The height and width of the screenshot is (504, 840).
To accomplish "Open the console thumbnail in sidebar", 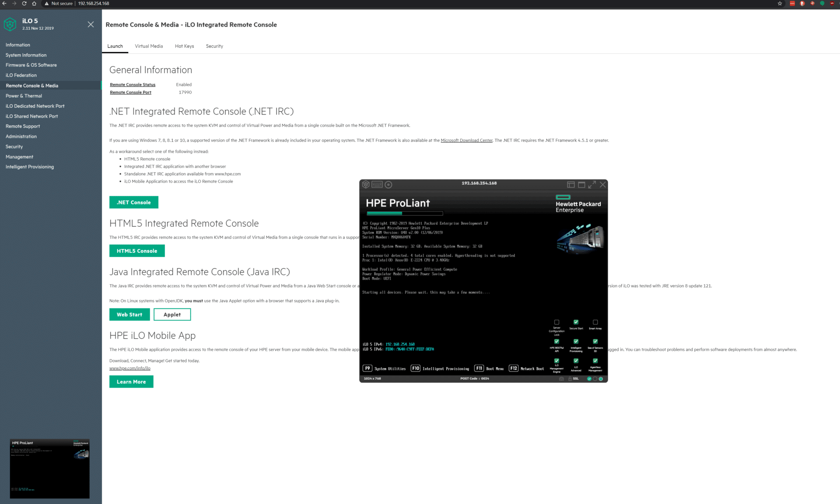I will pos(50,469).
